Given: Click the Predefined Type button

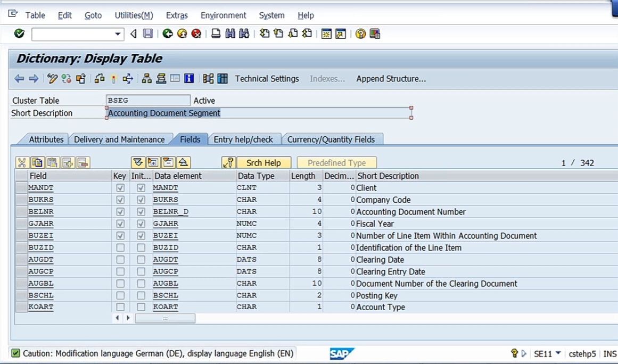Looking at the screenshot, I should [336, 163].
